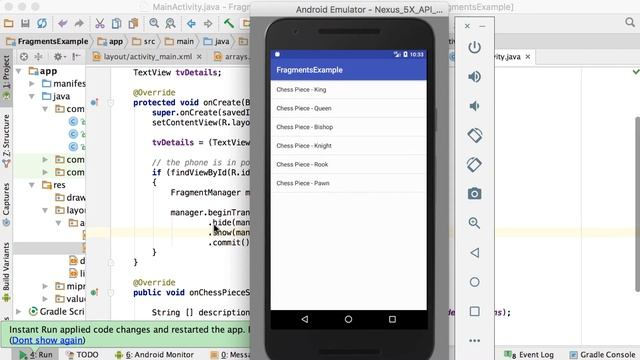Image resolution: width=640 pixels, height=360 pixels.
Task: Open file via the toolbar folder icon
Action: pos(9,24)
